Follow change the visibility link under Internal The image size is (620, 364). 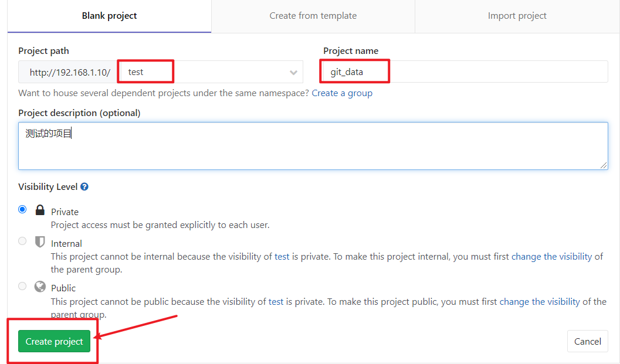point(551,257)
